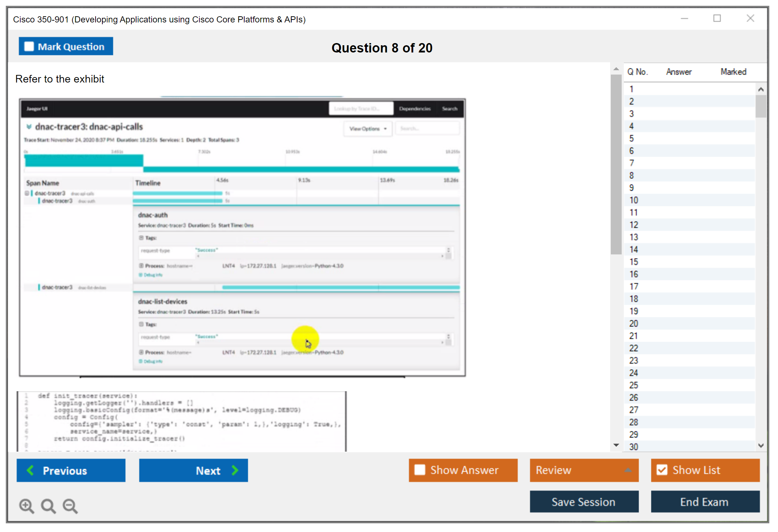This screenshot has width=778, height=532.
Task: Click the question pane scroll-up arrow
Action: click(616, 69)
